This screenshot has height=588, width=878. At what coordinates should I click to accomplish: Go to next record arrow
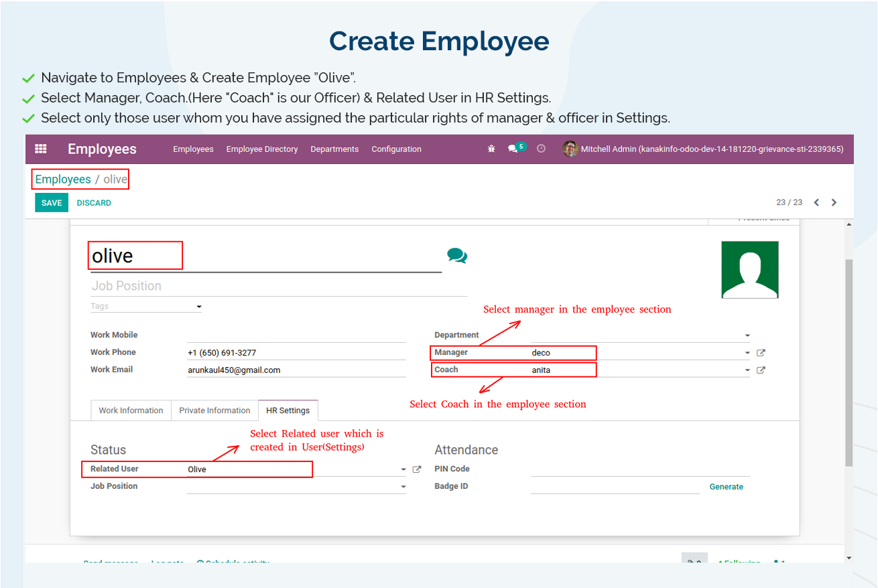click(x=834, y=202)
